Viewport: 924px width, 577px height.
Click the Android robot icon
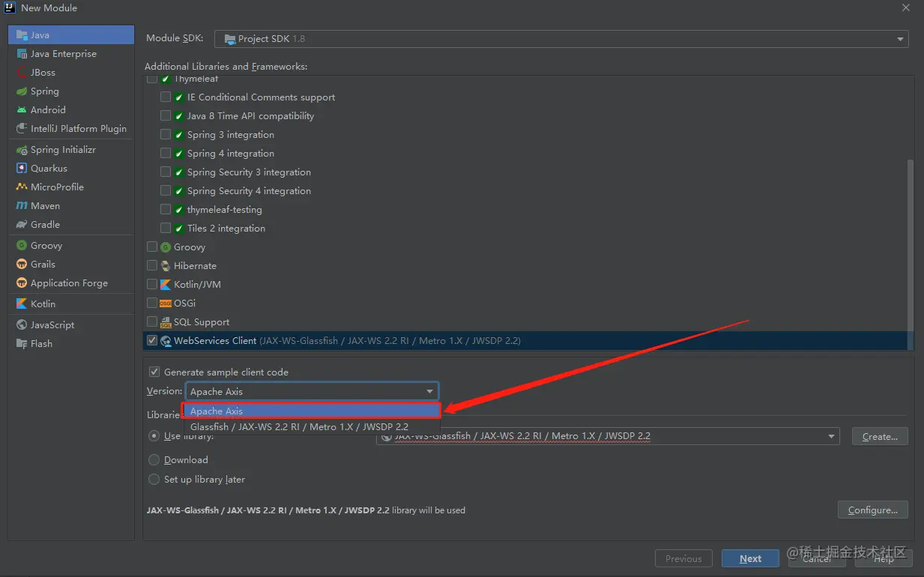pyautogui.click(x=22, y=110)
